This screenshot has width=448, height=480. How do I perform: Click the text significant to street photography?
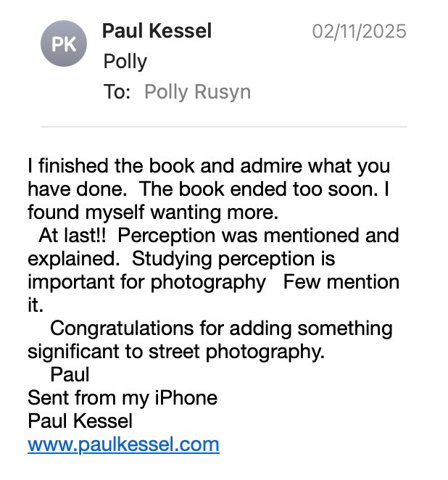[x=176, y=352]
